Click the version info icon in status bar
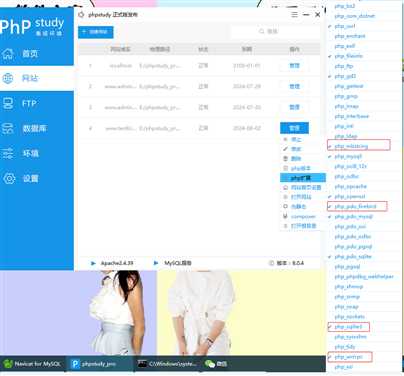This screenshot has width=404, height=376. click(x=271, y=263)
